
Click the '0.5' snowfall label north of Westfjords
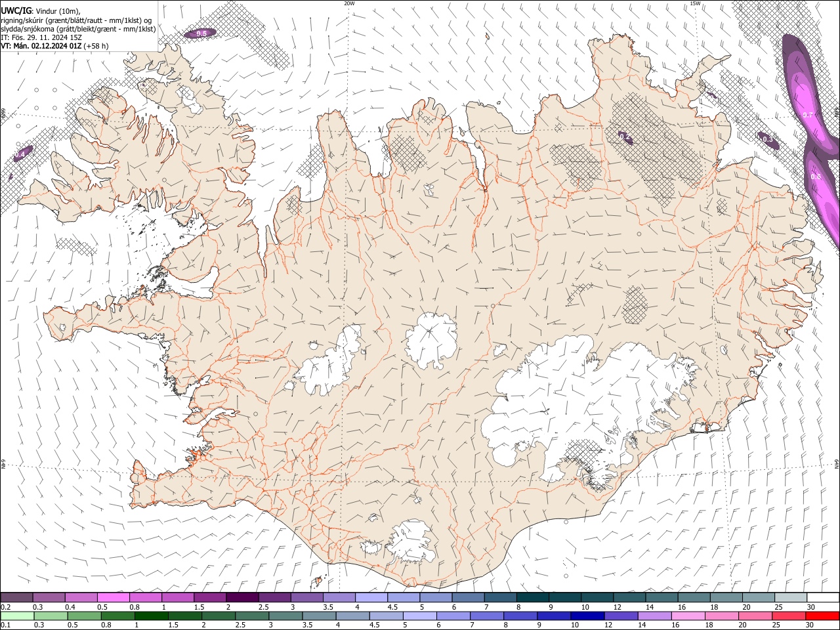pyautogui.click(x=201, y=33)
